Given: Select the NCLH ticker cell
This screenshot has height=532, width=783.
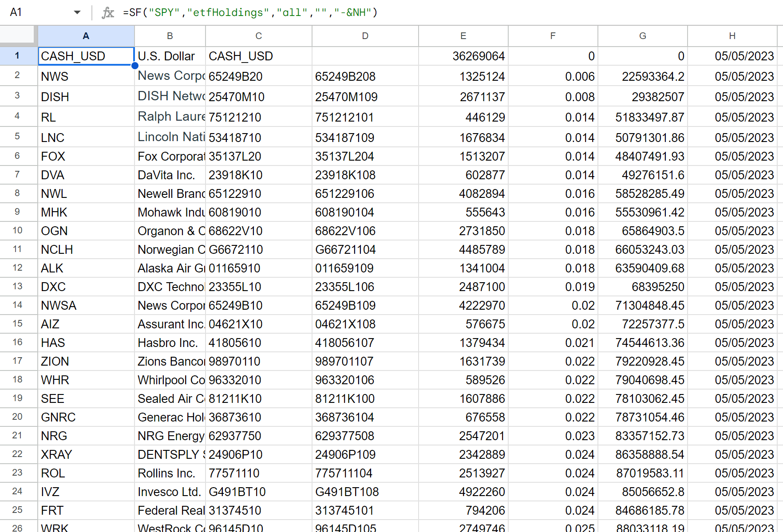Looking at the screenshot, I should click(x=86, y=249).
